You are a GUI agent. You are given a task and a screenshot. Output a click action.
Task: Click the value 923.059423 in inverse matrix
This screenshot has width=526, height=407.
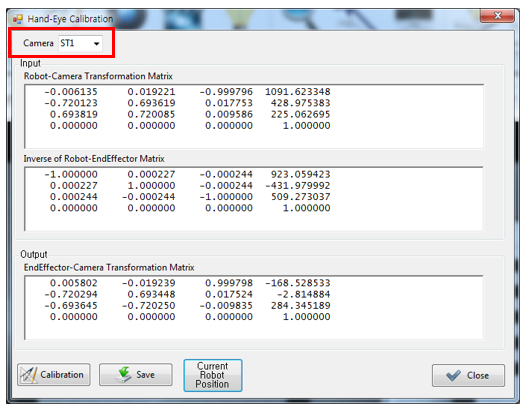pyautogui.click(x=301, y=174)
